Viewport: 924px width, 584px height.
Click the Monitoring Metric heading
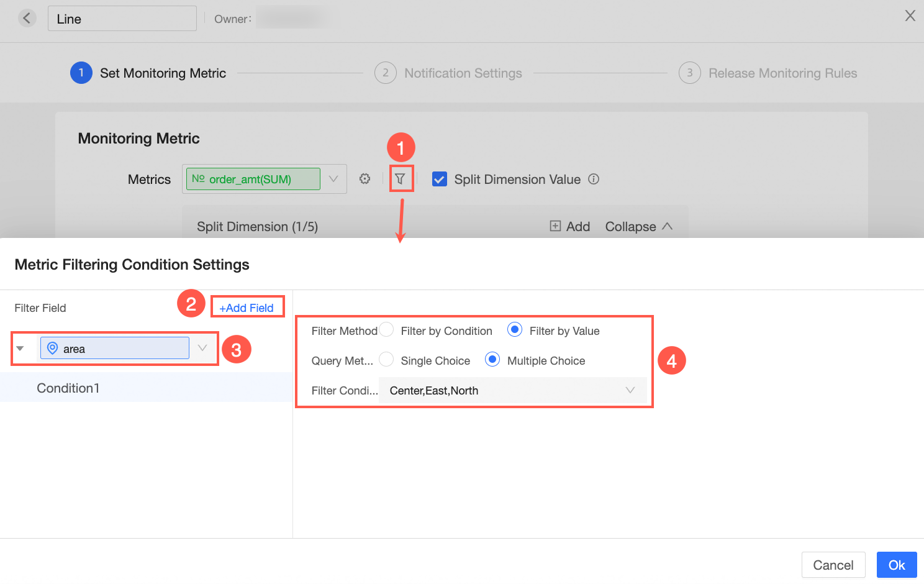138,138
